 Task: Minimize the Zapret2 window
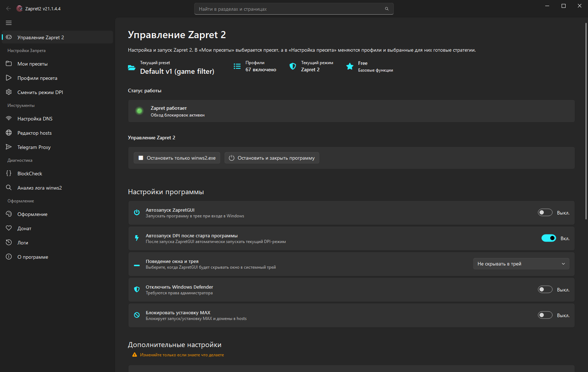pos(547,6)
